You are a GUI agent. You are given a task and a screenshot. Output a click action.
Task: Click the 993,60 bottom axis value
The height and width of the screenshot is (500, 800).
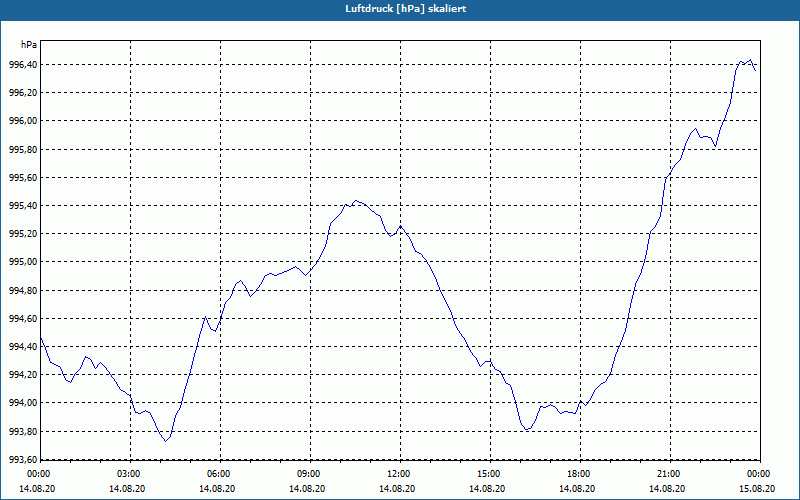point(23,459)
